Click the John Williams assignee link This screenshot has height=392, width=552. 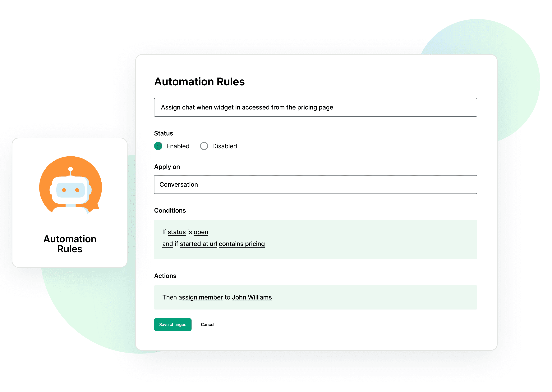pyautogui.click(x=252, y=296)
